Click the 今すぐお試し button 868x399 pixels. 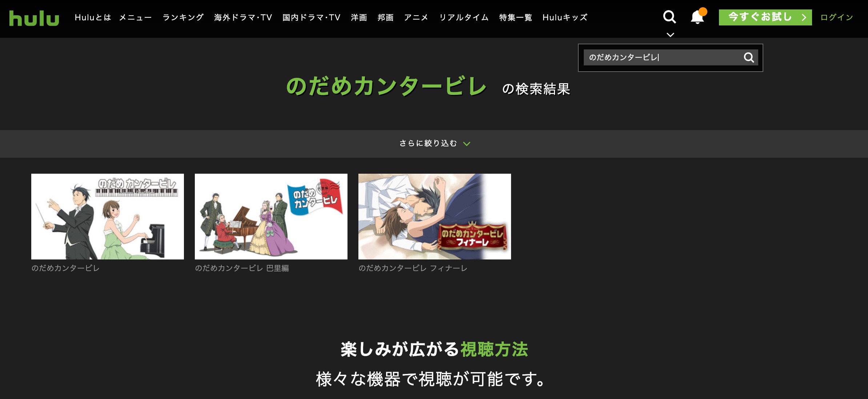click(x=765, y=17)
